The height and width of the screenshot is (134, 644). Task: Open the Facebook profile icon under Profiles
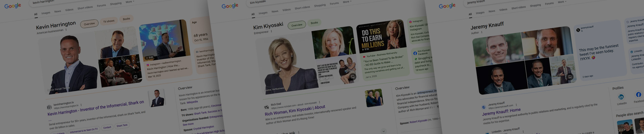pos(639,95)
